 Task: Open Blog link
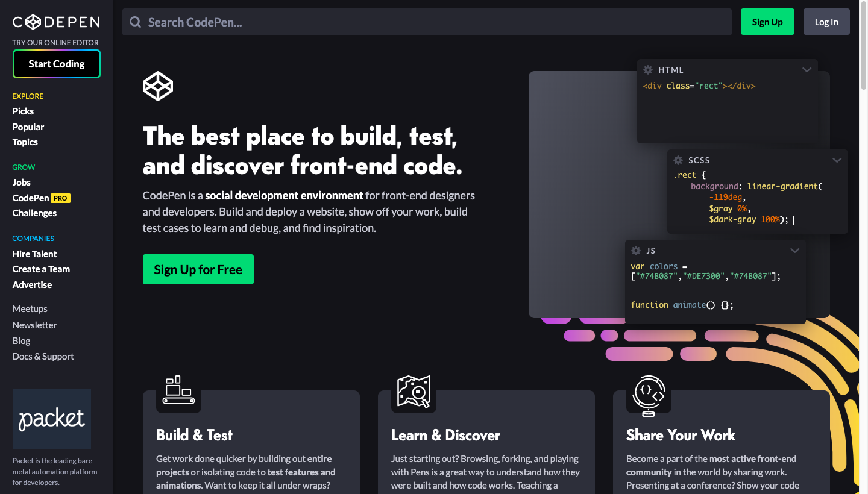coord(21,341)
